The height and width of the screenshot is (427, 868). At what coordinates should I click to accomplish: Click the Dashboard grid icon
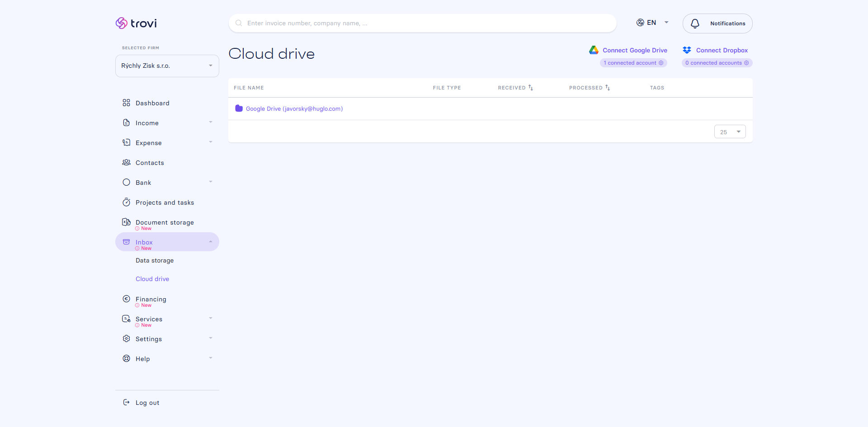[x=126, y=103]
